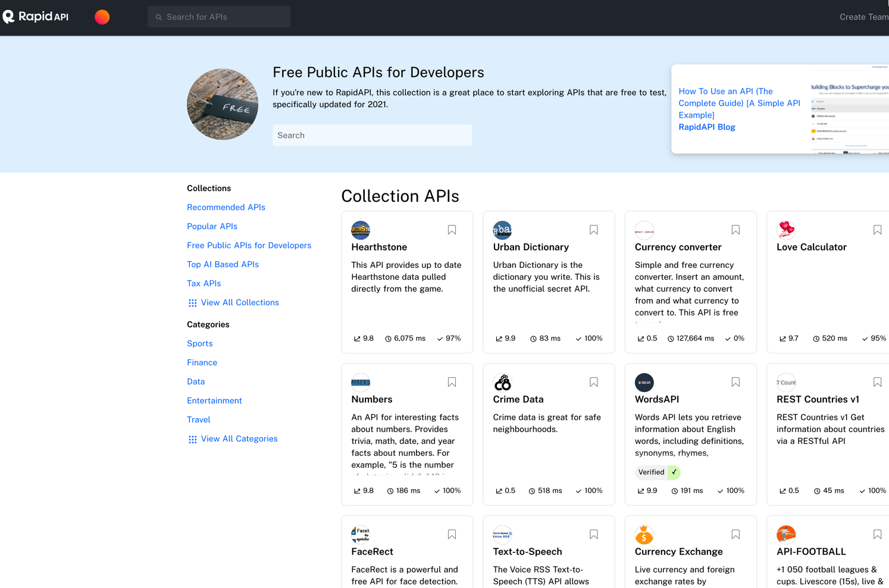
Task: Bookmark the Urban Dictionary API card
Action: pos(594,230)
